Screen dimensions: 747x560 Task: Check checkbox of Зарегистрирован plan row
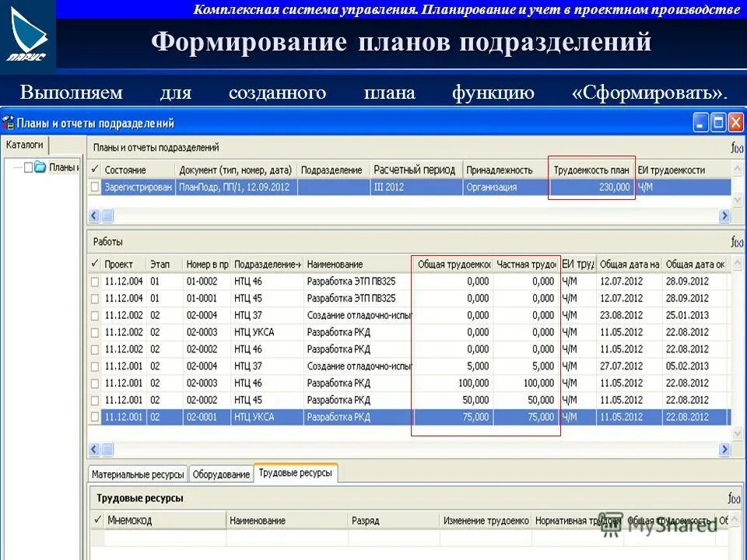coord(96,187)
